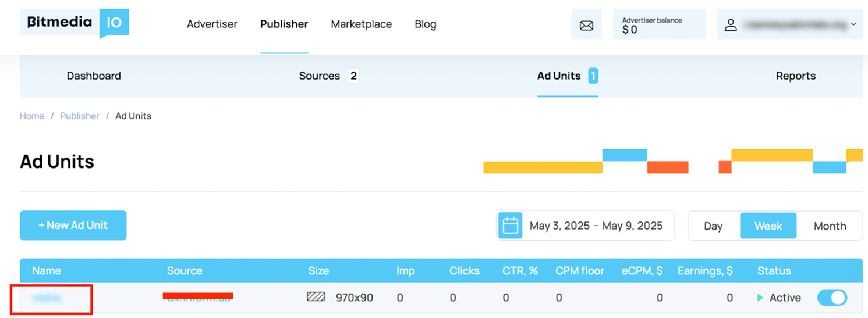Toggle the ad unit Active switch
The image size is (868, 318).
(832, 297)
